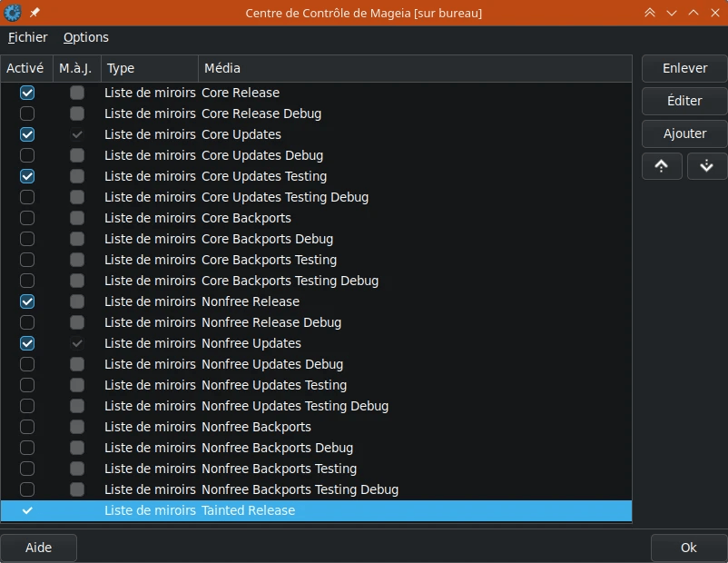Open help with the Aide button
728x563 pixels.
click(x=38, y=548)
